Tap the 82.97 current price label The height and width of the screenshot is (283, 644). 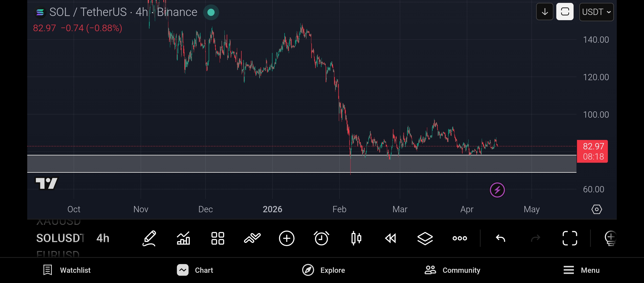[x=592, y=151]
